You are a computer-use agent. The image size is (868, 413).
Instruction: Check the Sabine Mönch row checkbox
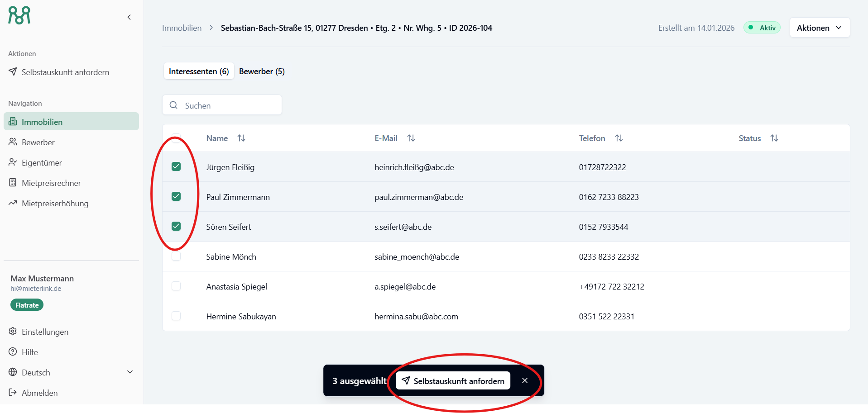[176, 256]
